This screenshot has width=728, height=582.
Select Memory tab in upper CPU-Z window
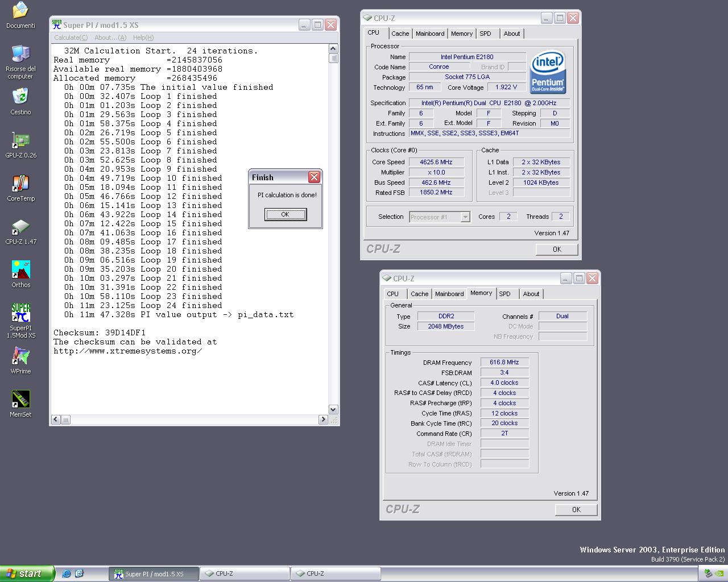(462, 34)
